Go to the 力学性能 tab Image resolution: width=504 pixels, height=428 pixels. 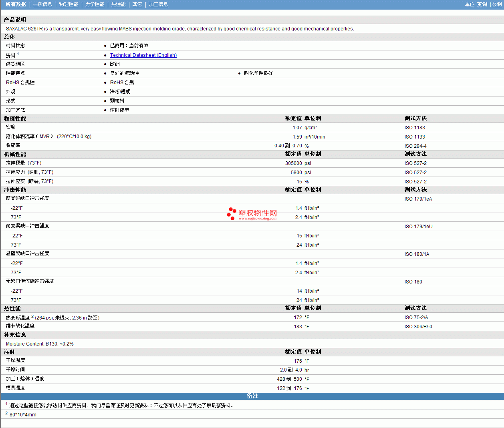(x=95, y=4)
